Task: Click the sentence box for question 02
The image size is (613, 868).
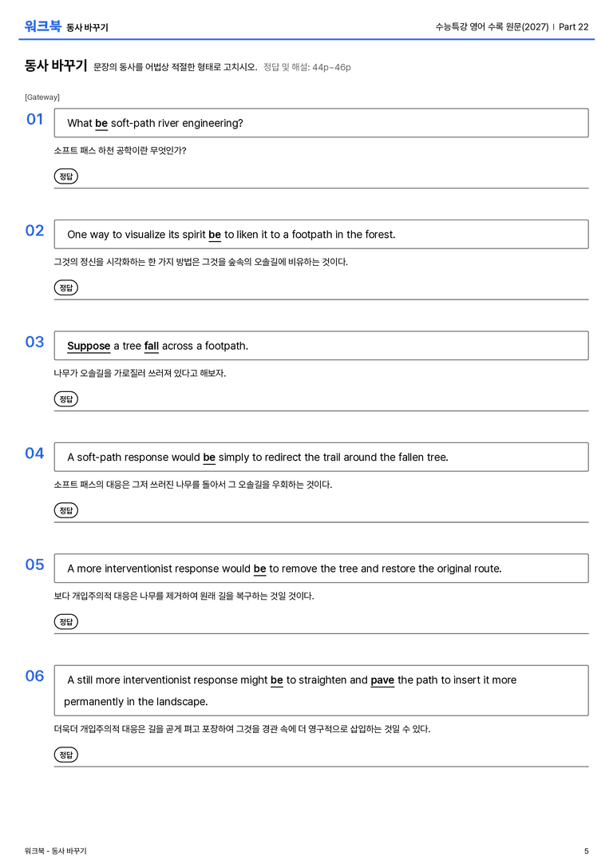Action: pos(322,234)
